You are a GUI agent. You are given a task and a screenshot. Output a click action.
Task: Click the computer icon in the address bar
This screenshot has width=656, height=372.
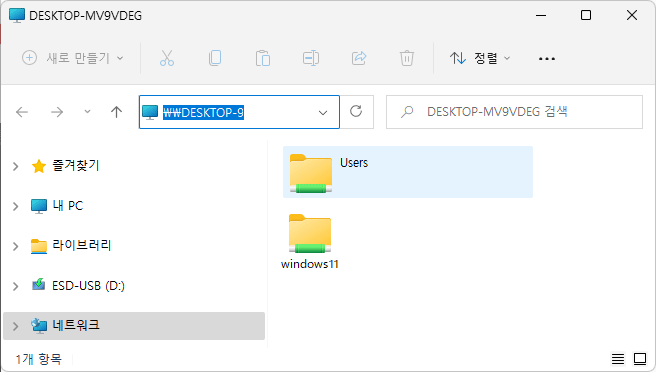click(150, 112)
